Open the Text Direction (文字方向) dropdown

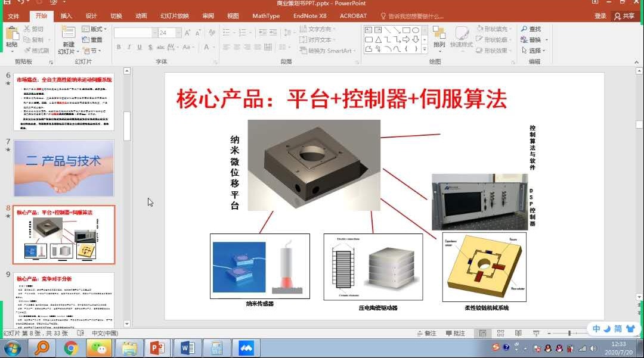[x=317, y=29]
